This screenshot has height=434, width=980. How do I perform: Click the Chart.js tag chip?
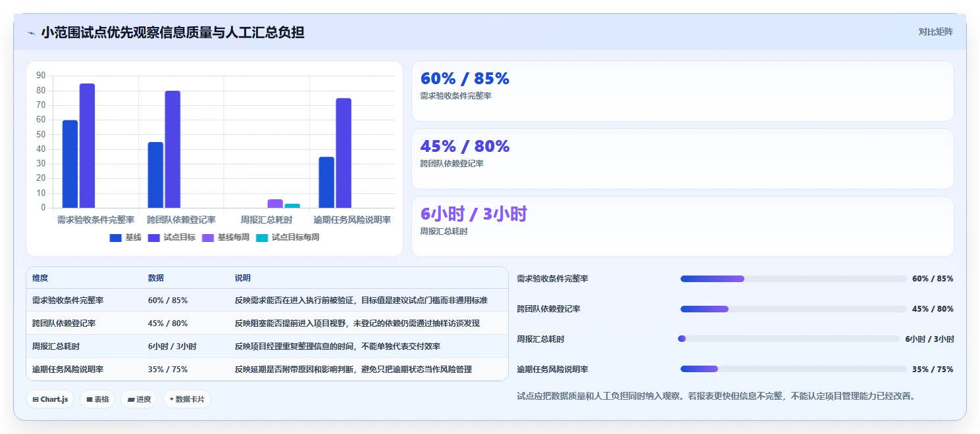click(x=50, y=399)
